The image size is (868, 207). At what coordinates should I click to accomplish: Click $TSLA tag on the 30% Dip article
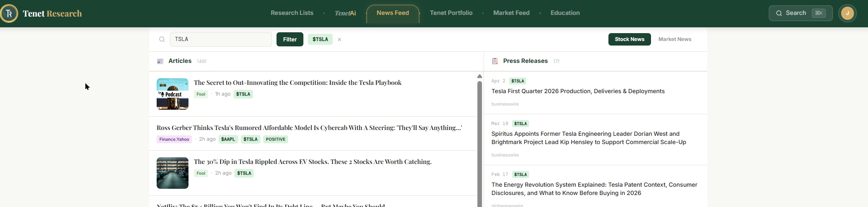244,173
